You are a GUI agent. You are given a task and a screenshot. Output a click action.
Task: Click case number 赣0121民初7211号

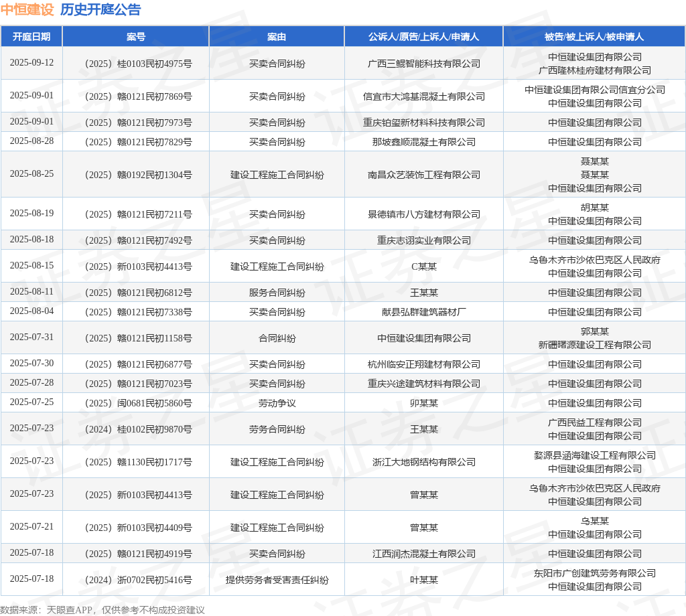pos(138,214)
